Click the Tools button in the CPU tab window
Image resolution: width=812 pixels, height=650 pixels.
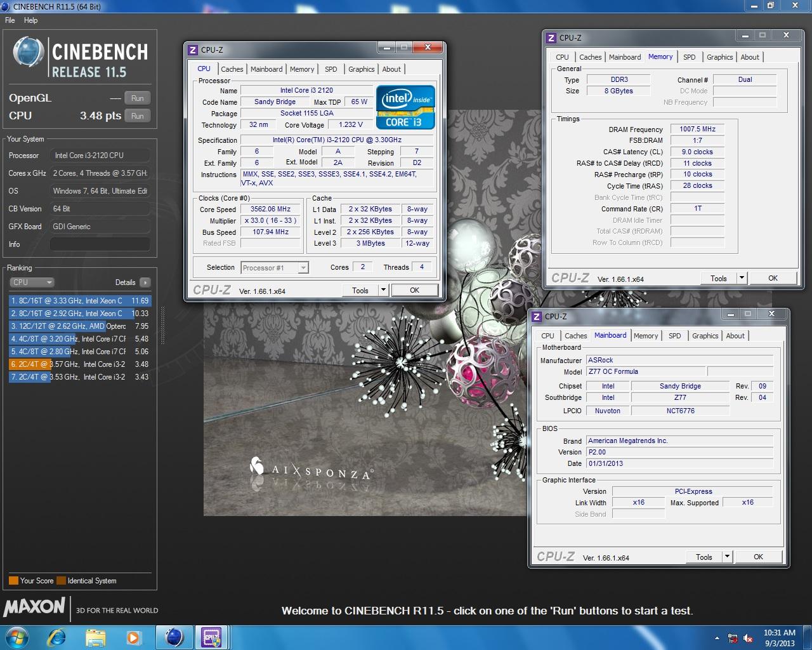pos(360,290)
